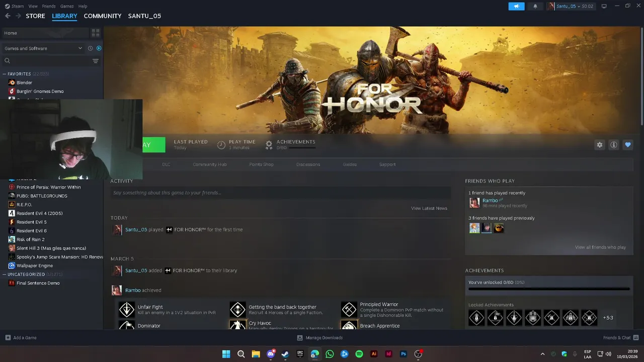Open Rambo's profile link in friends panel
The image size is (644, 362).
[x=490, y=201]
